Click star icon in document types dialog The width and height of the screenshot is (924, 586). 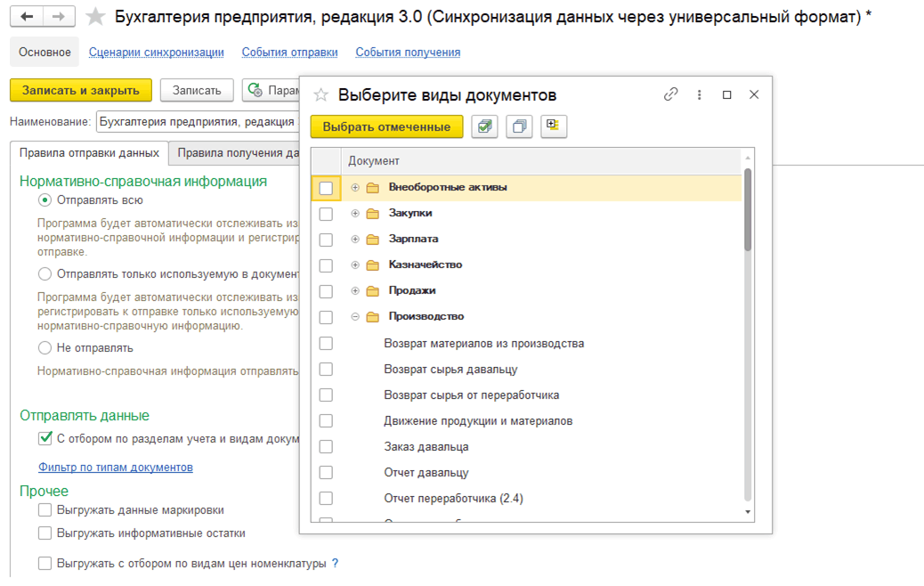pyautogui.click(x=320, y=94)
